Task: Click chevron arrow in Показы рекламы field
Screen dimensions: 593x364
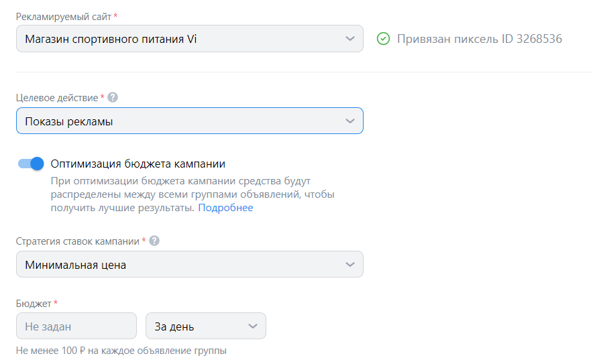Action: (349, 121)
